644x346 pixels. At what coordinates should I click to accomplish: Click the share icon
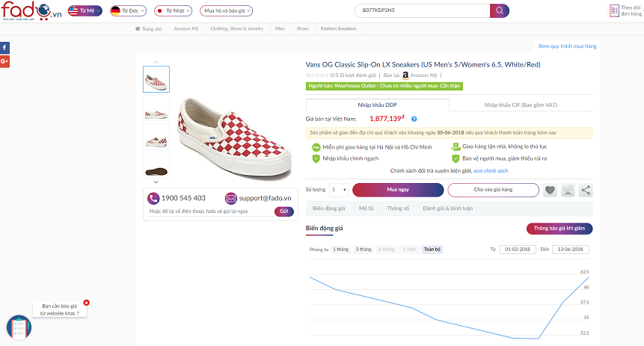(586, 190)
